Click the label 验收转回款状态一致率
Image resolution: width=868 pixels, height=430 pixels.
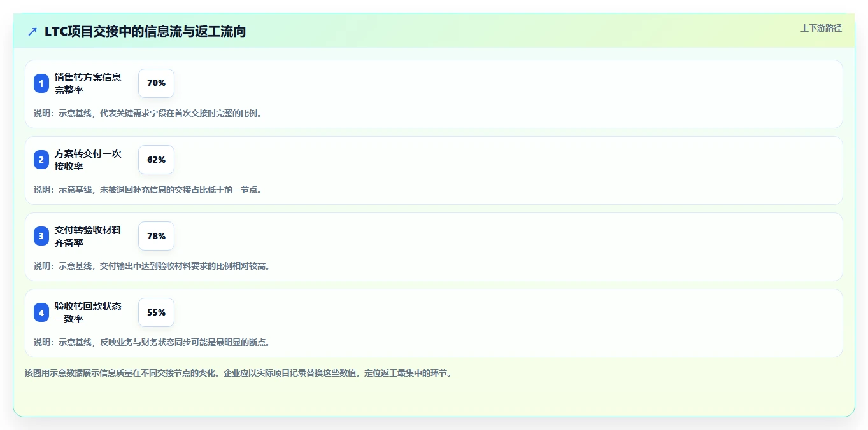click(88, 312)
